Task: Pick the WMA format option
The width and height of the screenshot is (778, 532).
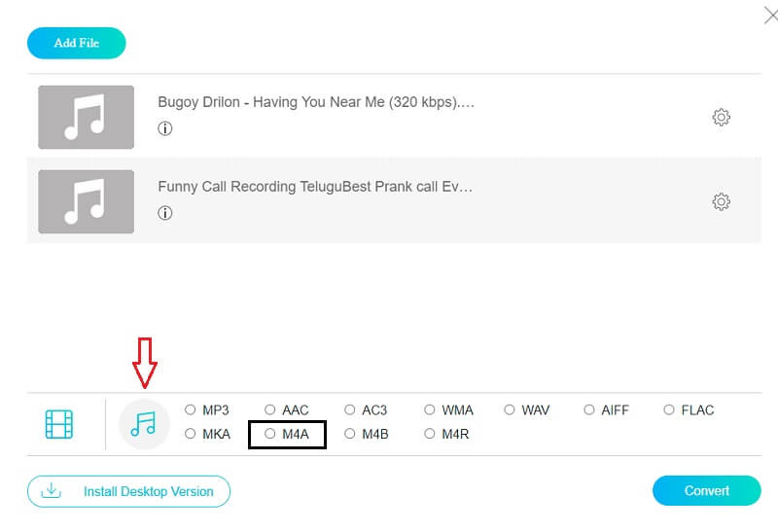Action: (430, 410)
